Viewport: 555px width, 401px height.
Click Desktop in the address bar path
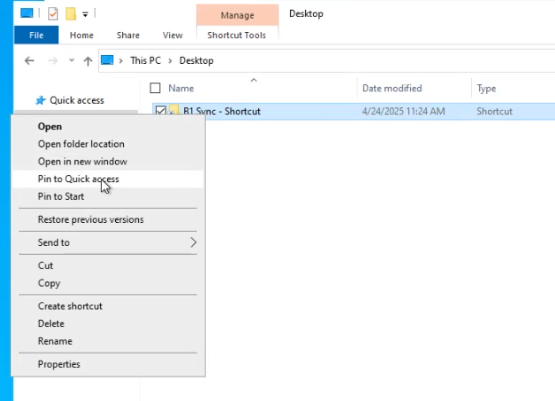(196, 61)
